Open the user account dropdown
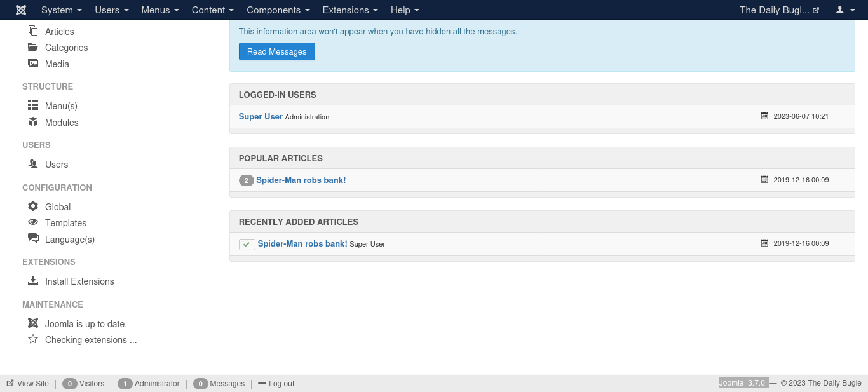 tap(845, 10)
